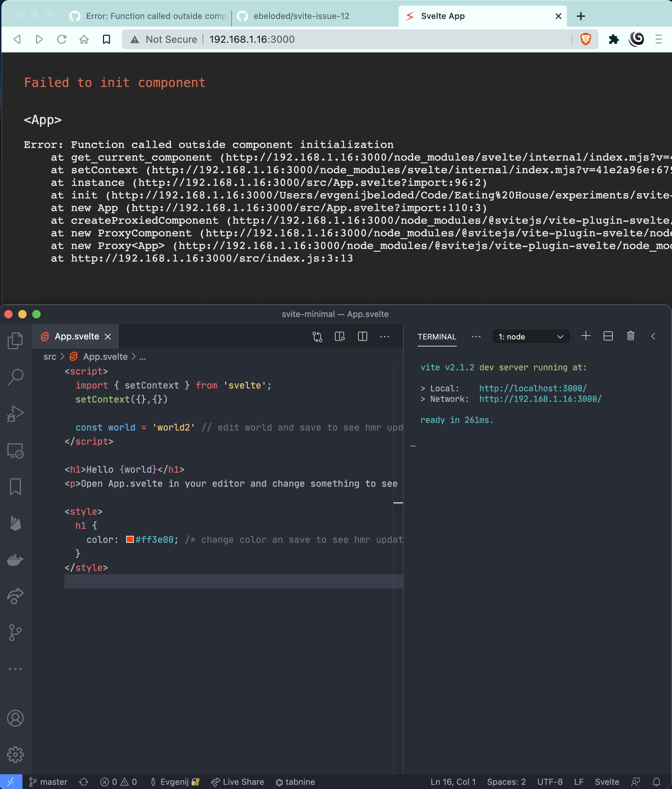Split the App.svelte editor
Screen dimensions: 672x789
point(362,337)
